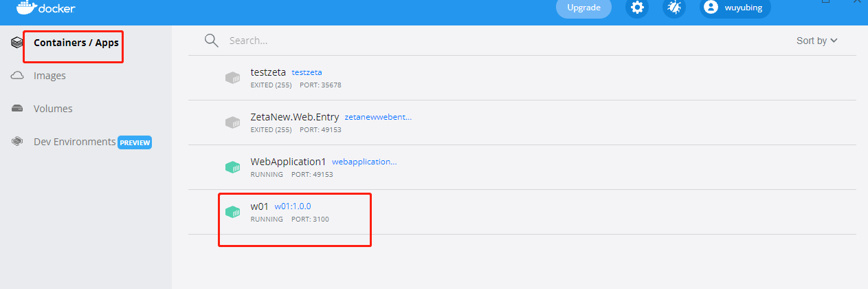Open the troubleshoot bug icon

pos(674,8)
